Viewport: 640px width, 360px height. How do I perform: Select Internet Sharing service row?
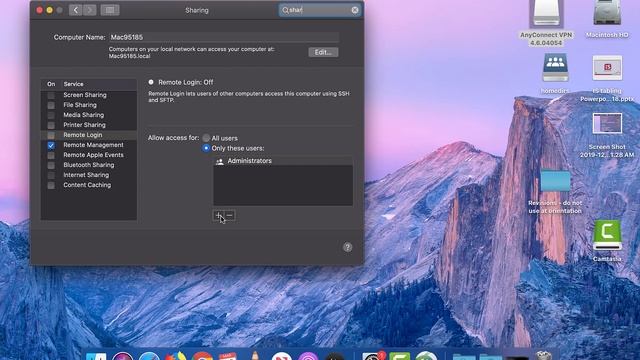(x=89, y=175)
